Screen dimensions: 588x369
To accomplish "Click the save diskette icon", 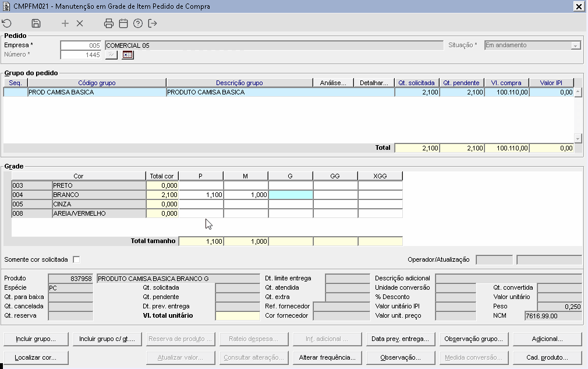I will (x=36, y=23).
